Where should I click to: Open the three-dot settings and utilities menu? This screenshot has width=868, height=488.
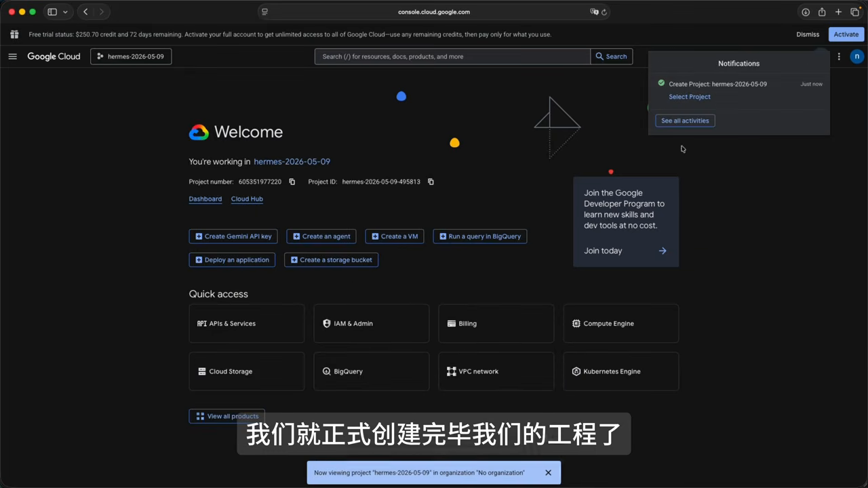point(839,56)
